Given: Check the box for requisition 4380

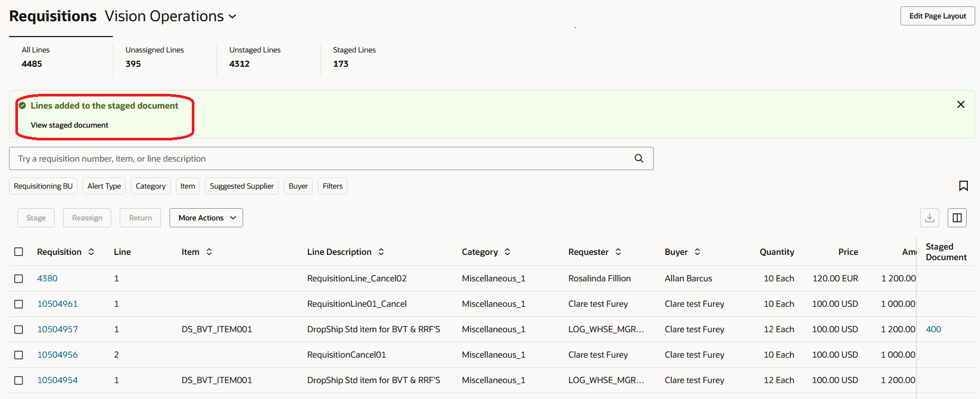Looking at the screenshot, I should coord(19,279).
